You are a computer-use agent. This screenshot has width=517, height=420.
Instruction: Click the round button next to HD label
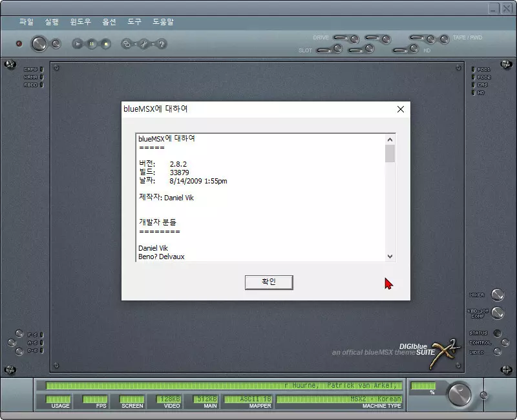pos(414,48)
